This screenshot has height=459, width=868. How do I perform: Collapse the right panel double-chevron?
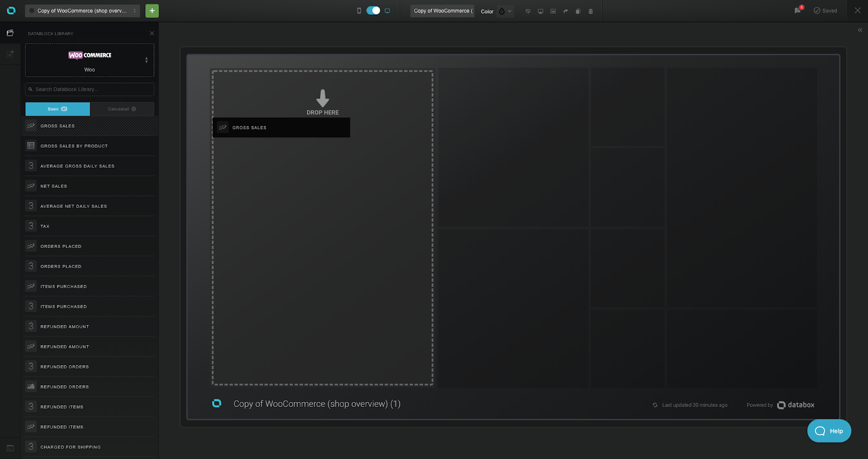[860, 30]
